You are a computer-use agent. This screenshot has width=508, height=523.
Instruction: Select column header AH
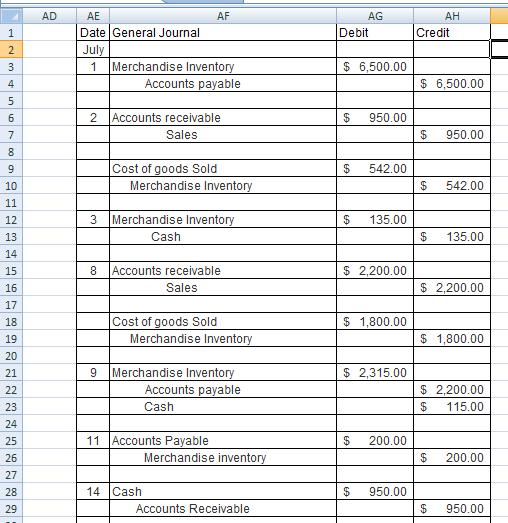[x=452, y=16]
